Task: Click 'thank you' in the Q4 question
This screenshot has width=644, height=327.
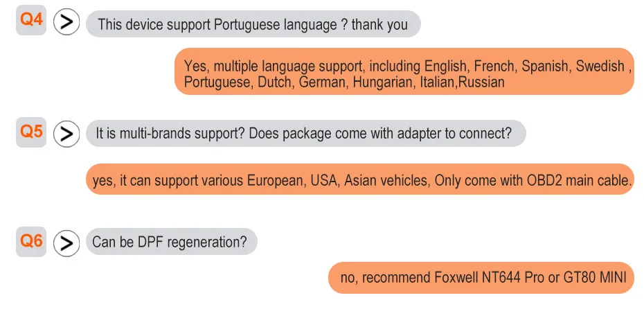Action: click(x=379, y=25)
